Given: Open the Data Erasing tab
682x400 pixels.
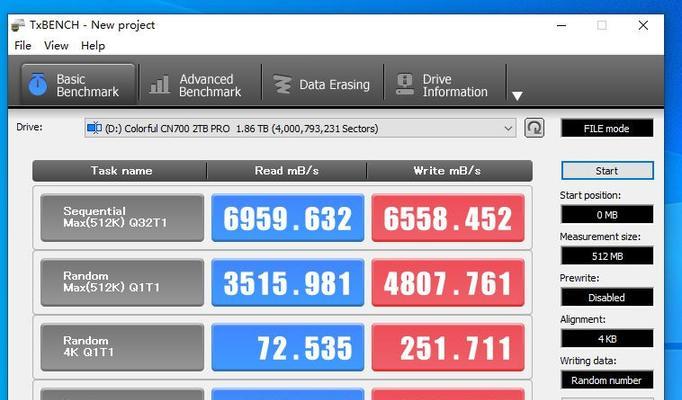Looking at the screenshot, I should click(x=322, y=85).
